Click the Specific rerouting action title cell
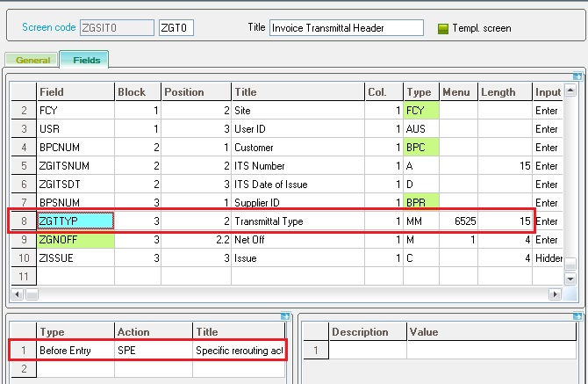This screenshot has width=588, height=384. pos(239,351)
